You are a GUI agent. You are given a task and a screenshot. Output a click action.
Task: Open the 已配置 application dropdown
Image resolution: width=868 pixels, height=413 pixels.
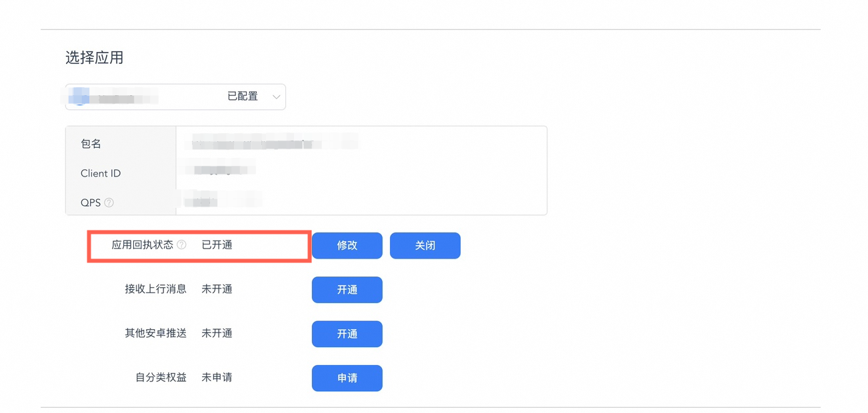pyautogui.click(x=175, y=97)
